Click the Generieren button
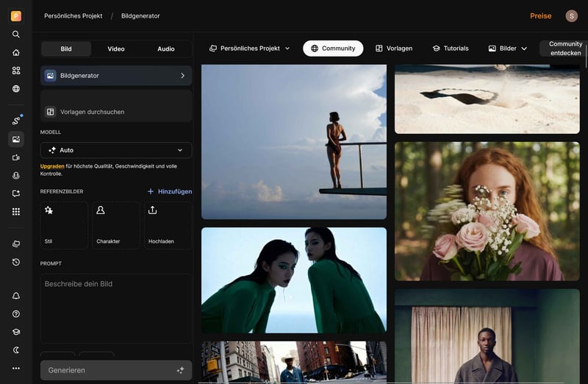This screenshot has height=384, width=588. tap(116, 370)
